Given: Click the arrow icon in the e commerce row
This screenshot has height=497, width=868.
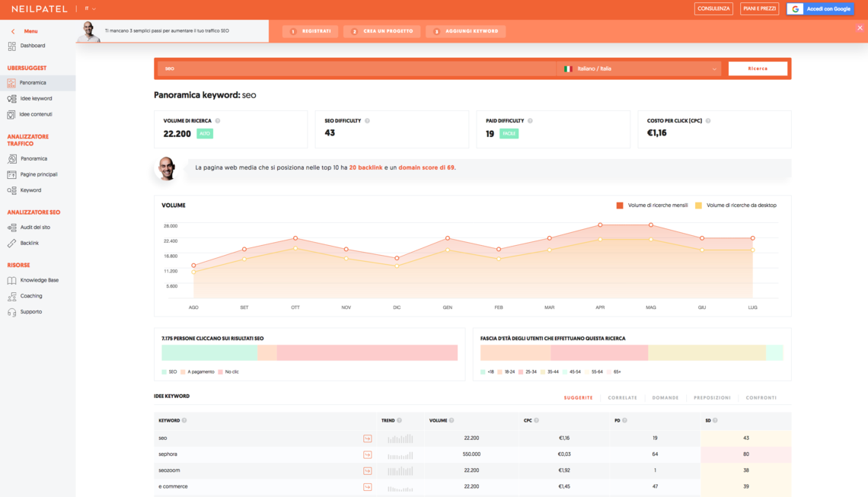Looking at the screenshot, I should pyautogui.click(x=367, y=487).
